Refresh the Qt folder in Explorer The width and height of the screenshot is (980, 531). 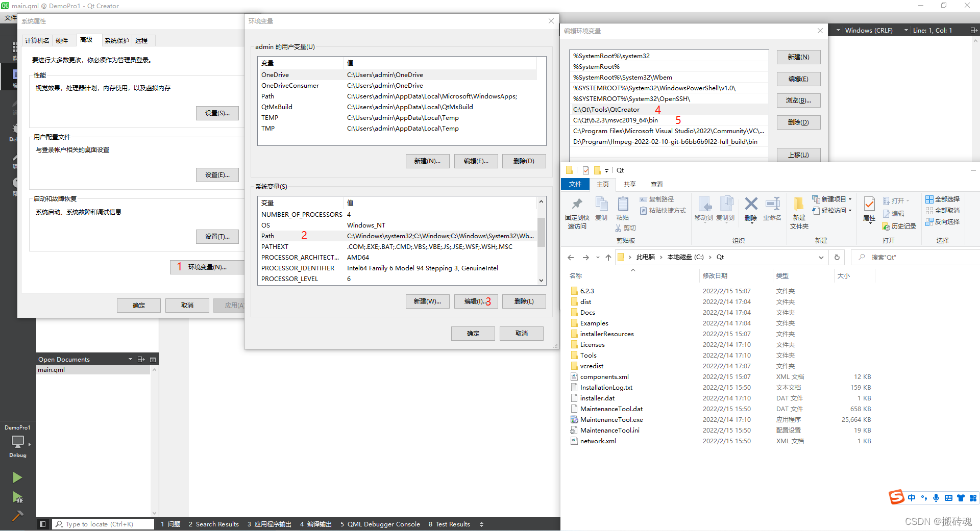837,257
